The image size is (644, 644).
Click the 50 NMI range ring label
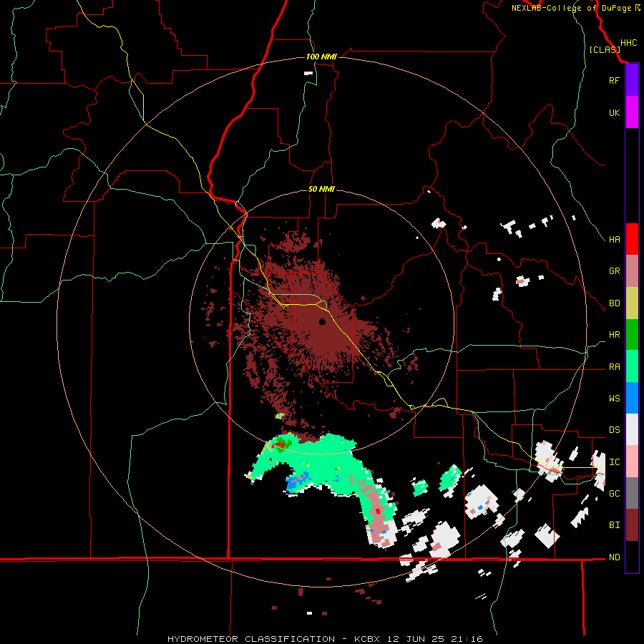[x=321, y=189]
